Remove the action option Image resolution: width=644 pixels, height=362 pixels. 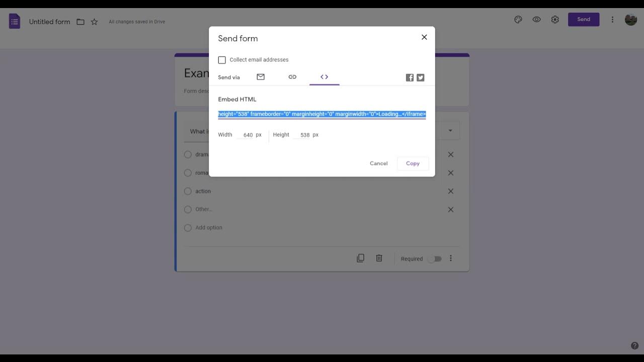pyautogui.click(x=451, y=191)
